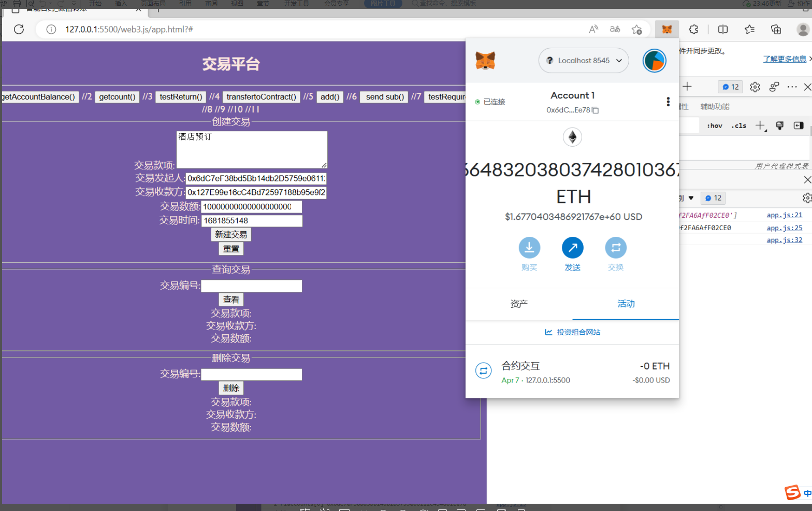Screen dimensions: 812x511
Task: Add page to favorites star icon
Action: [x=637, y=29]
